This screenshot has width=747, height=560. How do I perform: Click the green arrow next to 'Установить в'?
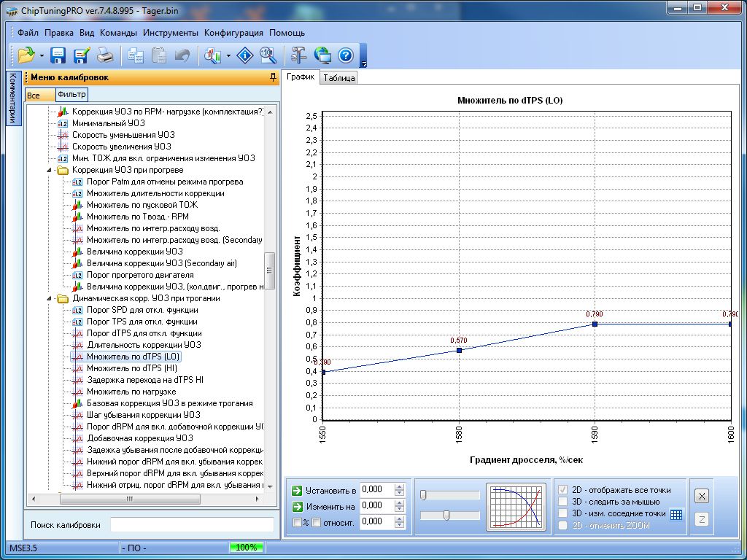[x=296, y=490]
